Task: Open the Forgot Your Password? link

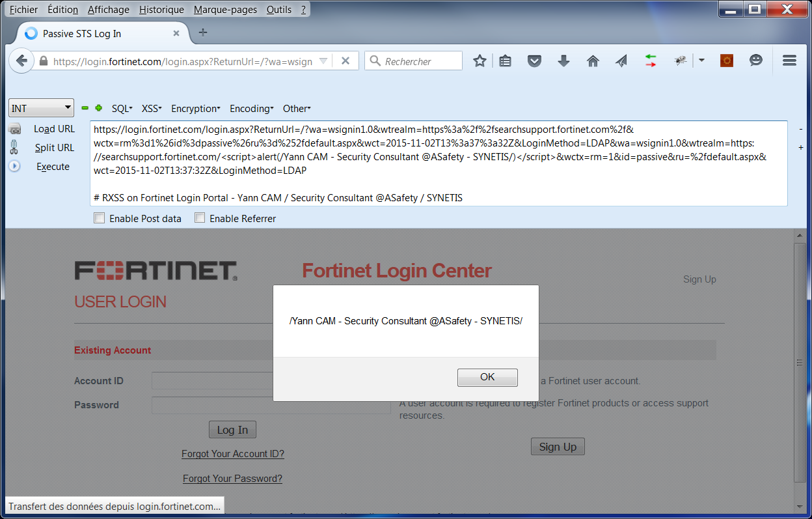Action: (x=232, y=479)
